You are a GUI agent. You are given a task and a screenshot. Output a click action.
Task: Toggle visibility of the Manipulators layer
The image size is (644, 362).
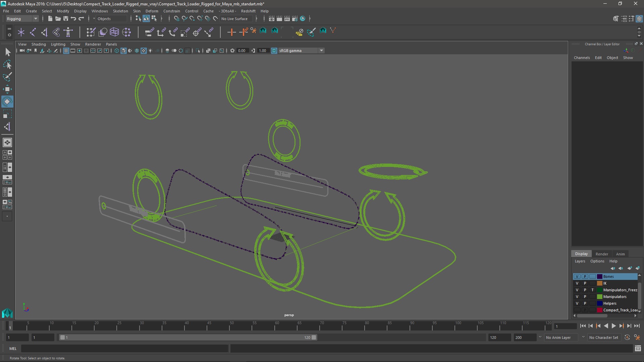[x=577, y=297]
